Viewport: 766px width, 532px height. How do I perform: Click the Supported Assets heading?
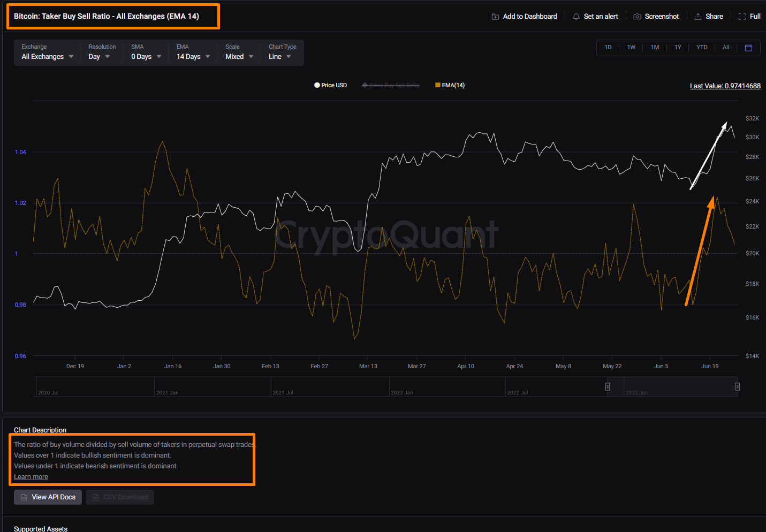41,529
